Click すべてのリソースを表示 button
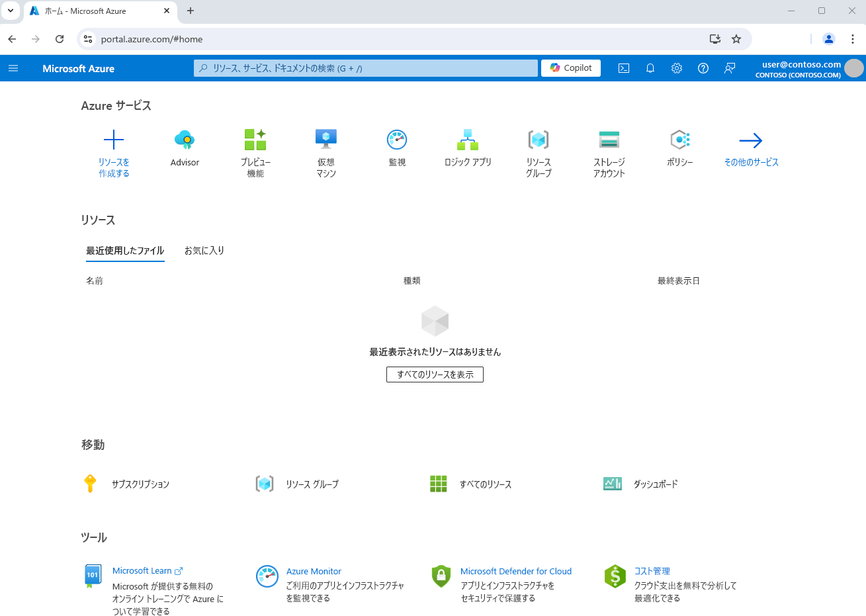 [435, 374]
